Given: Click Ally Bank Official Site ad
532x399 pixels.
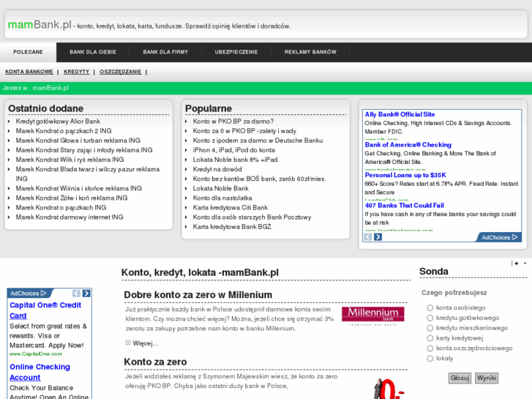Looking at the screenshot, I should click(400, 114).
